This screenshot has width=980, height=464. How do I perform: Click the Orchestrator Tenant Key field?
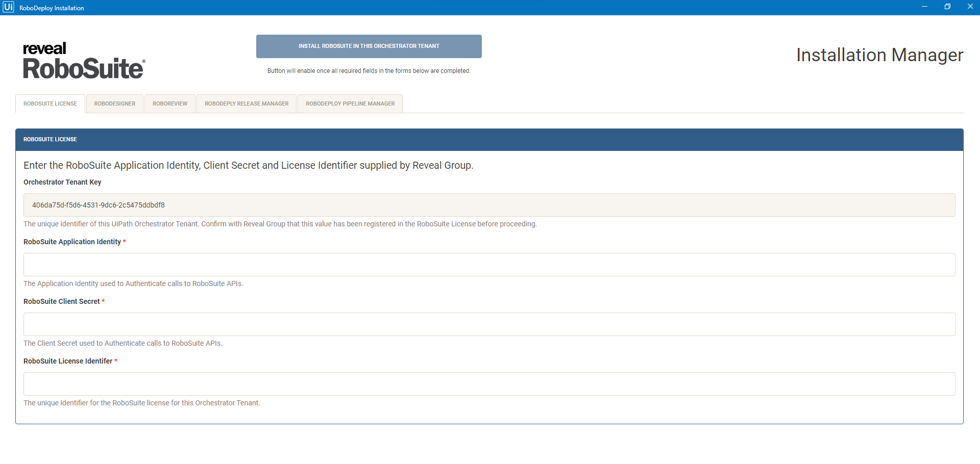coord(489,205)
